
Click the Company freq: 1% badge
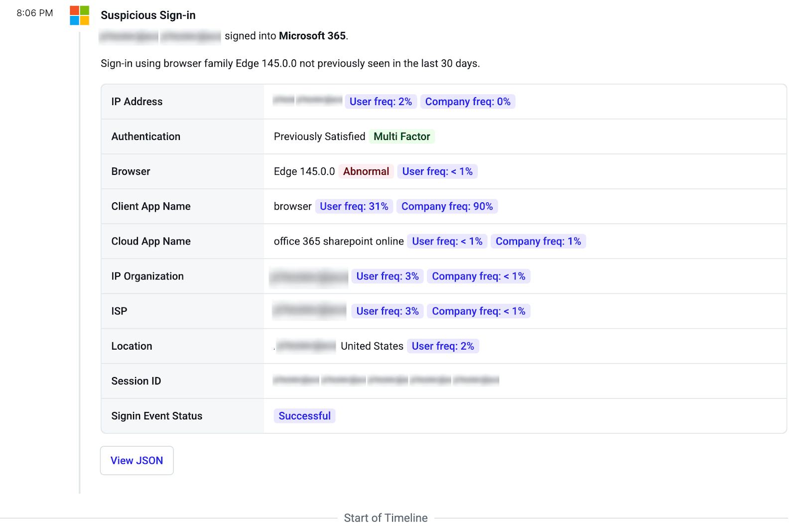click(x=538, y=241)
